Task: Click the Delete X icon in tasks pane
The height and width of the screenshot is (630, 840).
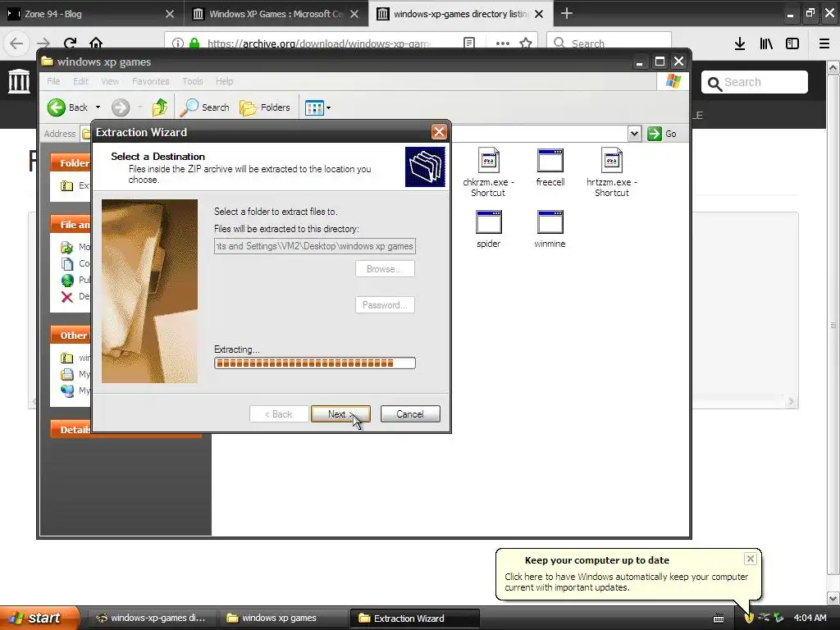Action: pyautogui.click(x=67, y=297)
